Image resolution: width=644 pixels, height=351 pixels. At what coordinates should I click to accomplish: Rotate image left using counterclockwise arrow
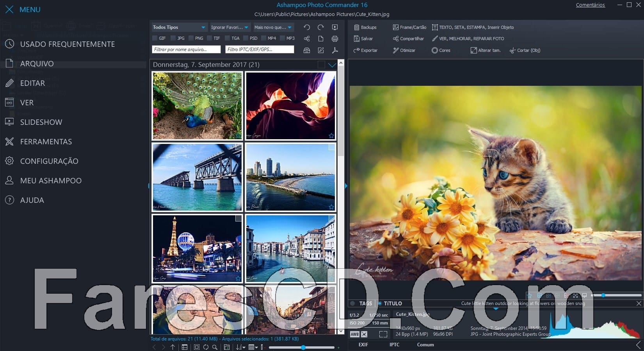tap(307, 27)
